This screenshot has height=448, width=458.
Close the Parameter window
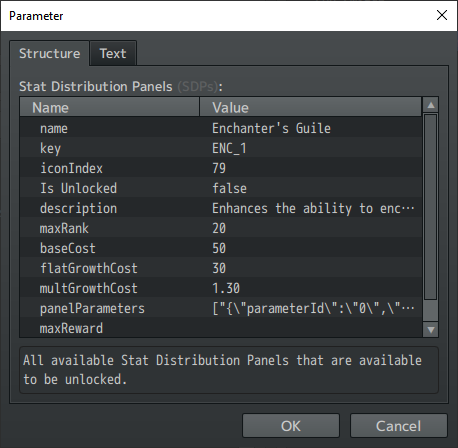pos(442,15)
